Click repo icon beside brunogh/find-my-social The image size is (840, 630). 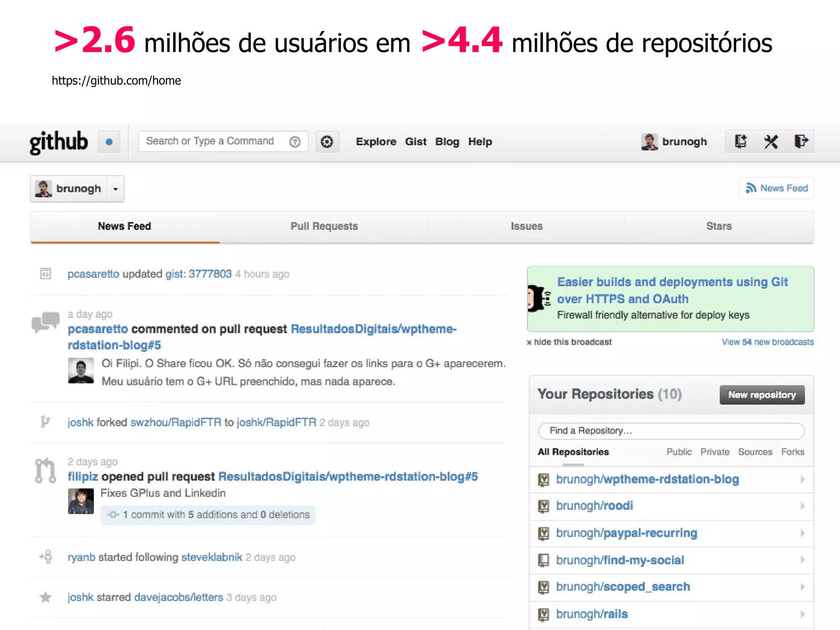click(543, 560)
